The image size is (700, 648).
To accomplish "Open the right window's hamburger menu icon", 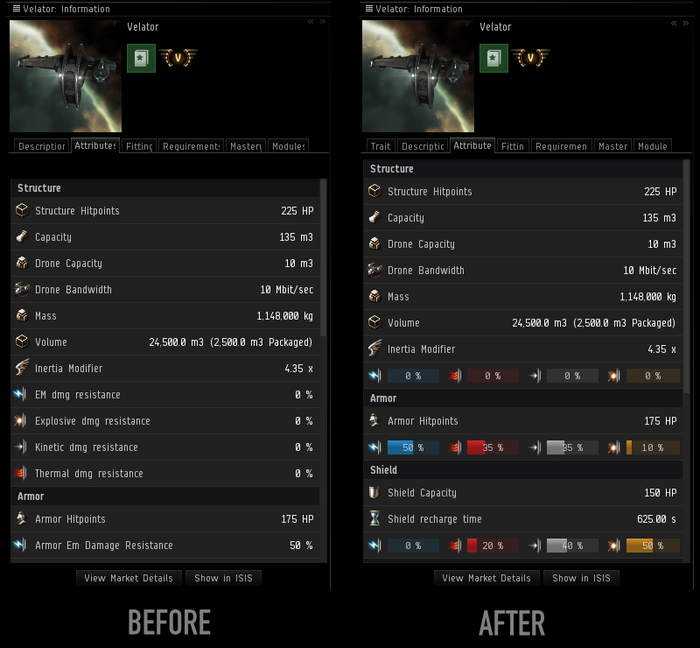I will (369, 8).
